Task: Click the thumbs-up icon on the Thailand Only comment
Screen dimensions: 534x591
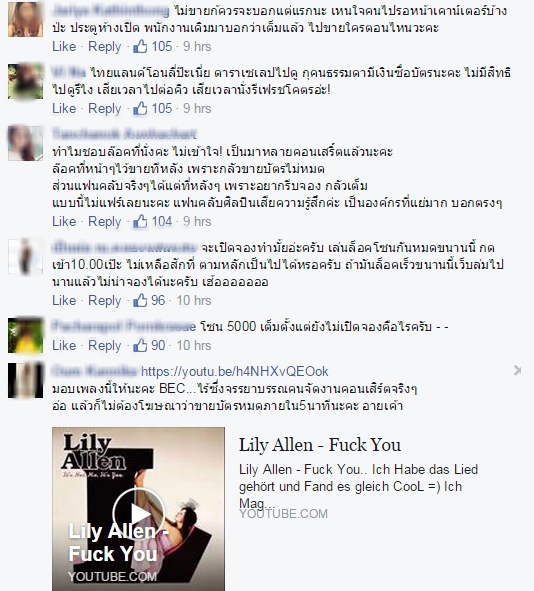Action: coord(140,109)
